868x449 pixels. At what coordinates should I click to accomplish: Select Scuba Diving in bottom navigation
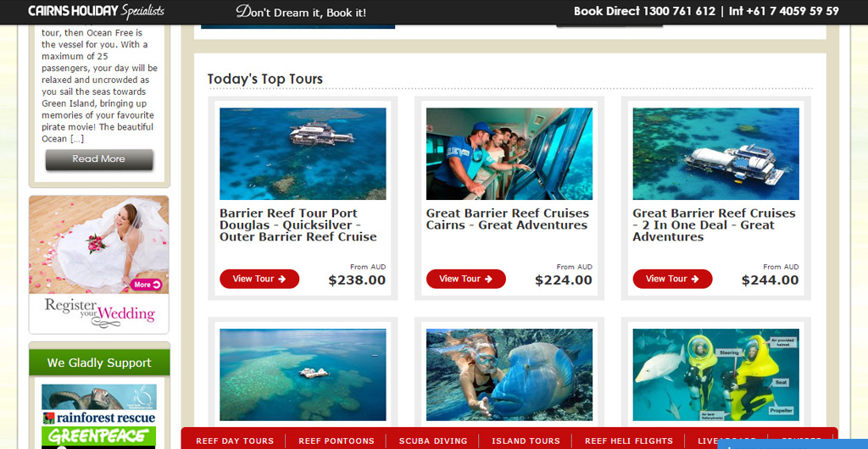pos(433,441)
